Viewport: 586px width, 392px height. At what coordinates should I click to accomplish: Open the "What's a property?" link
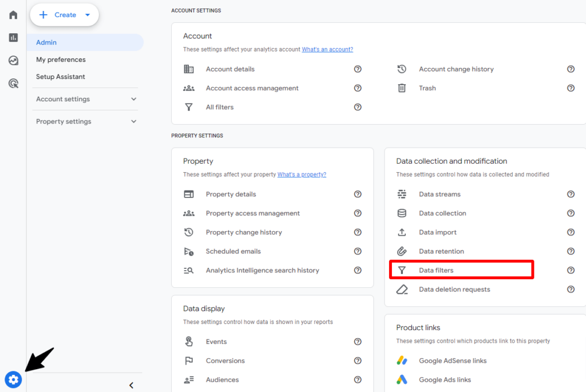pyautogui.click(x=302, y=175)
